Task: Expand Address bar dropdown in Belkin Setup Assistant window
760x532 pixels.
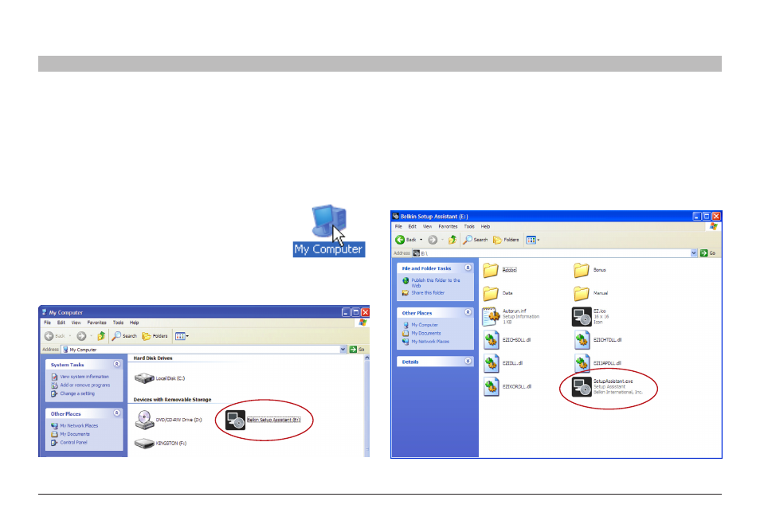Action: tap(694, 253)
